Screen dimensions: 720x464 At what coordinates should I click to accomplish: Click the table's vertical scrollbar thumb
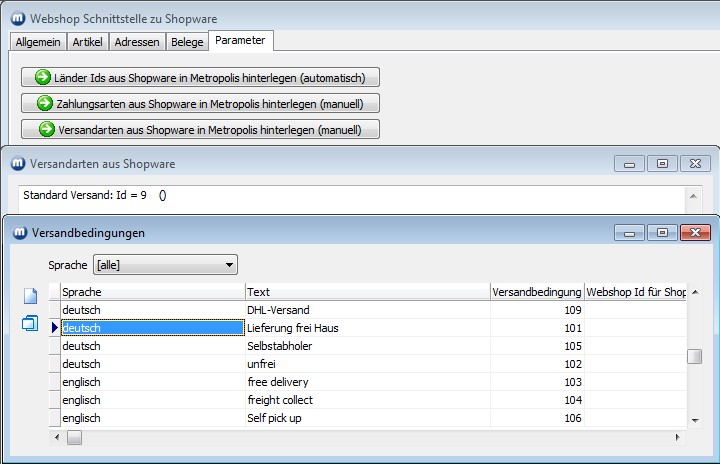(x=694, y=357)
